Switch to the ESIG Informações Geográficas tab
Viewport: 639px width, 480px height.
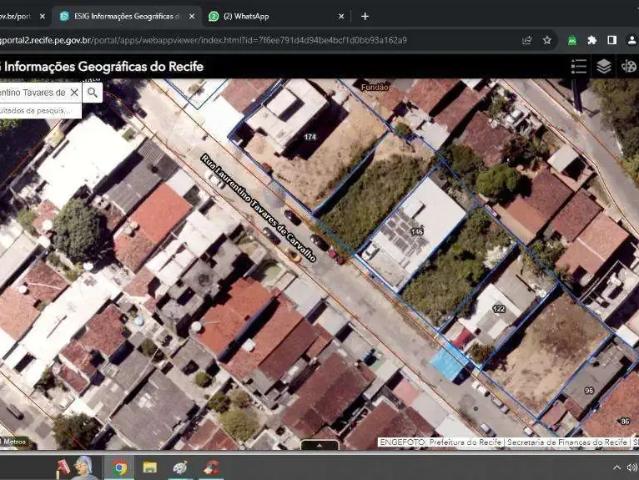click(127, 16)
